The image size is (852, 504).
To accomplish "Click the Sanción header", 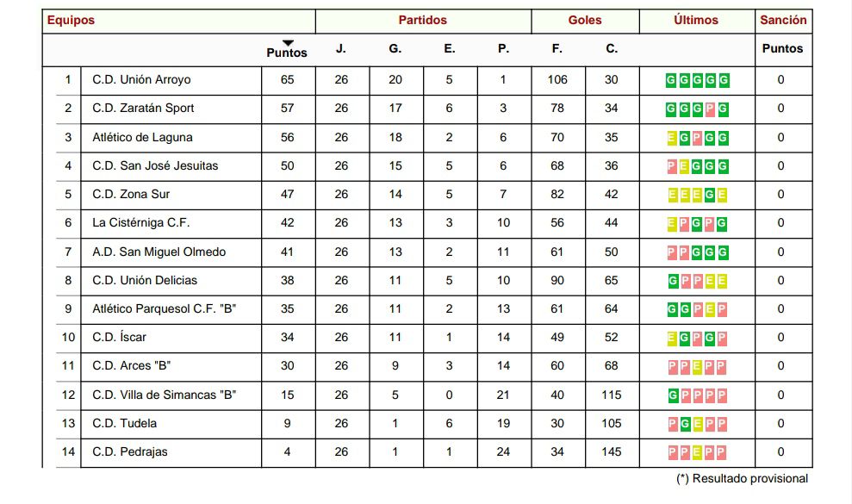I will tap(783, 20).
